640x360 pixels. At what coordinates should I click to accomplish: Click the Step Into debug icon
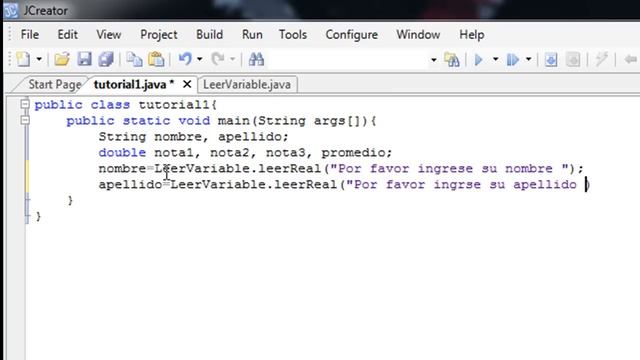[x=551, y=60]
